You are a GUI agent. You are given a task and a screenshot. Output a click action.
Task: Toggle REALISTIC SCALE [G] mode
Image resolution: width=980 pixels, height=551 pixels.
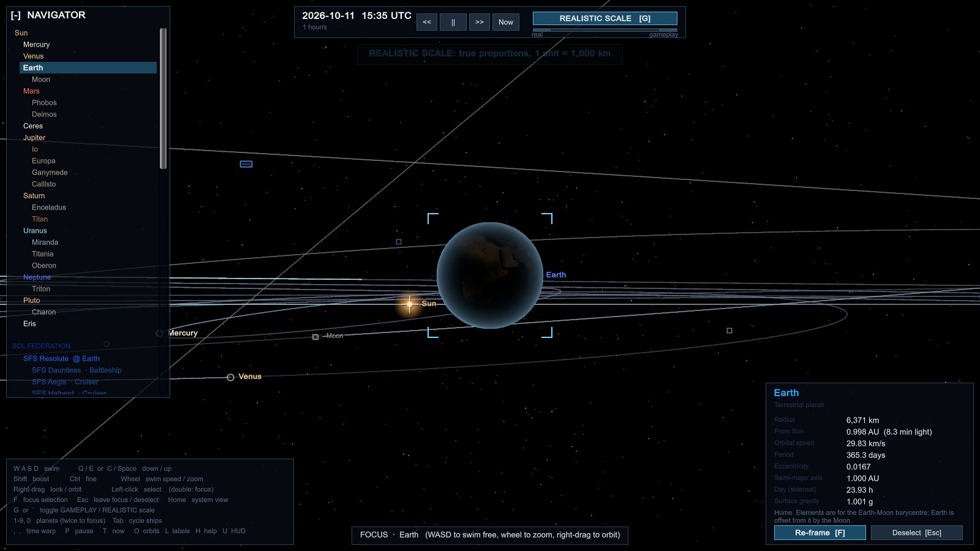tap(605, 18)
